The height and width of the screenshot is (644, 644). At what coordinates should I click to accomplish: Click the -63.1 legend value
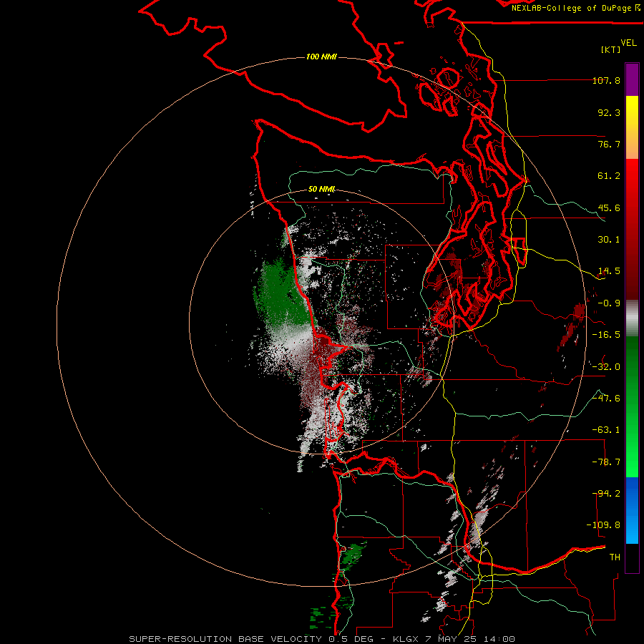click(x=606, y=430)
